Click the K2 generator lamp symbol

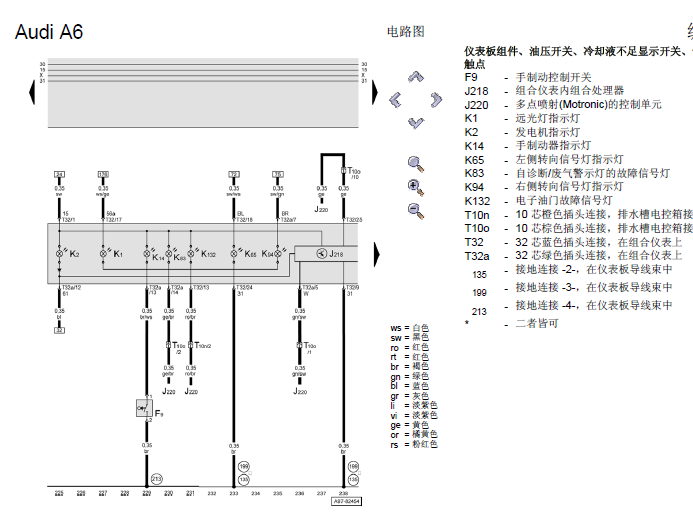click(59, 253)
